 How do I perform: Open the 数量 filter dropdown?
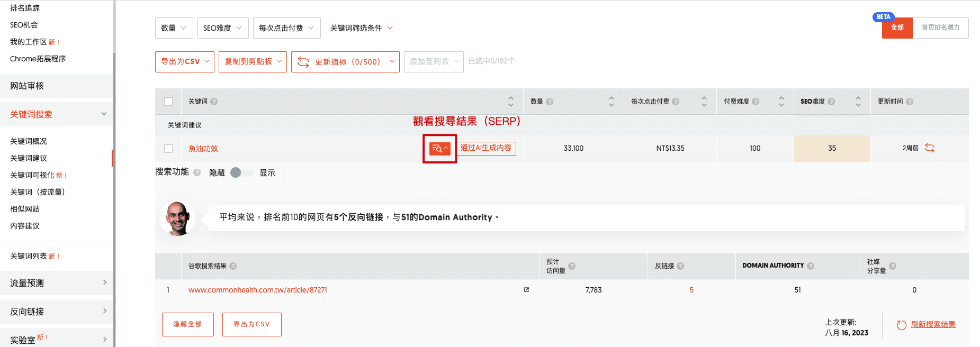[x=174, y=28]
